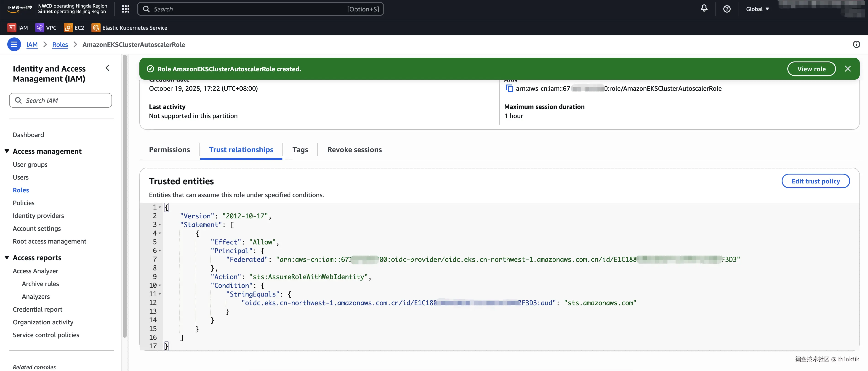This screenshot has height=371, width=868.
Task: Toggle the hamburger navigation menu button
Action: coord(14,45)
